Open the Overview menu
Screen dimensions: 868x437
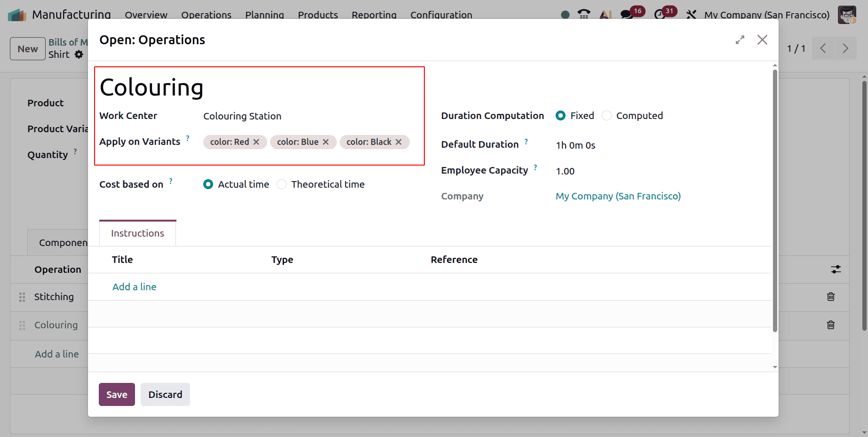[146, 15]
